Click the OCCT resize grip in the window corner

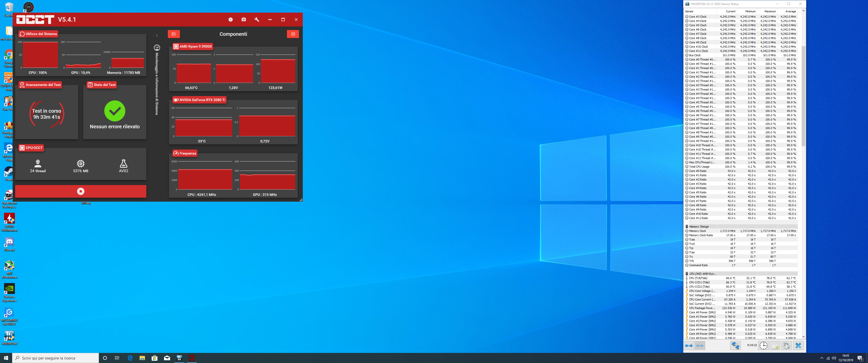tap(301, 200)
